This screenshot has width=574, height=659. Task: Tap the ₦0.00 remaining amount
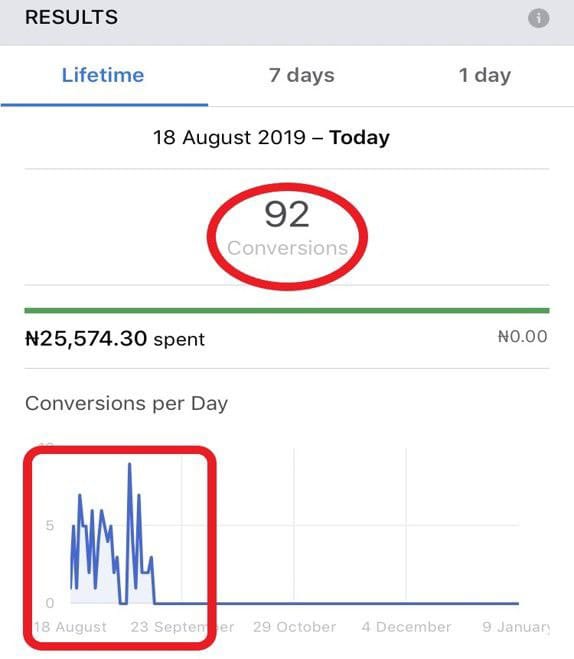point(522,337)
